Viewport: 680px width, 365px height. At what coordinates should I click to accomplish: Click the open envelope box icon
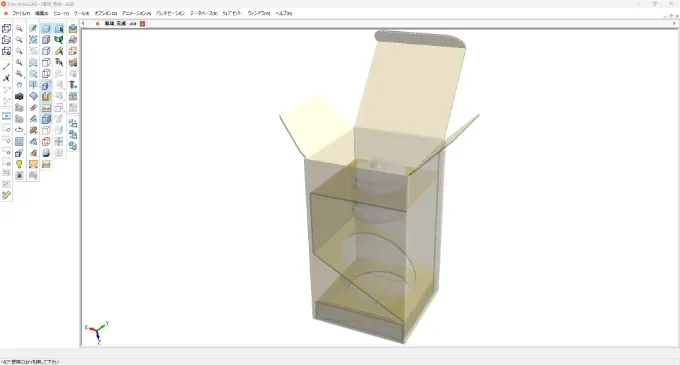point(73,29)
